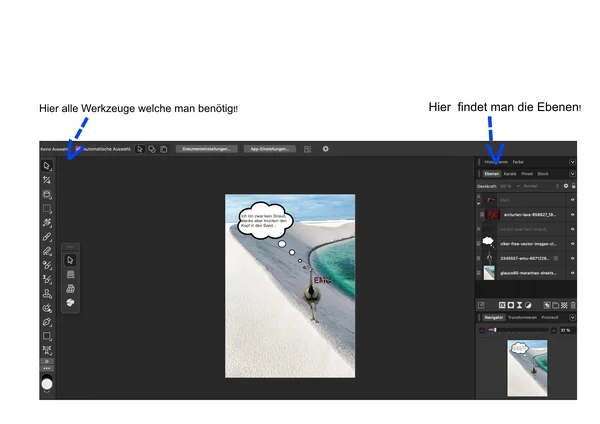Click the Dokumenteinstellungen button
Screen dimensions: 600x424
pos(205,149)
